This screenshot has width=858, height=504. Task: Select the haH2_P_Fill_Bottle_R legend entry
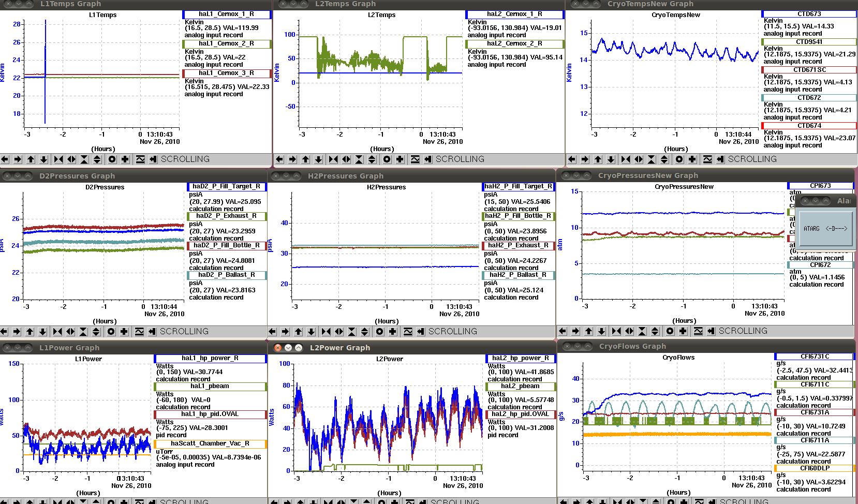click(x=519, y=216)
